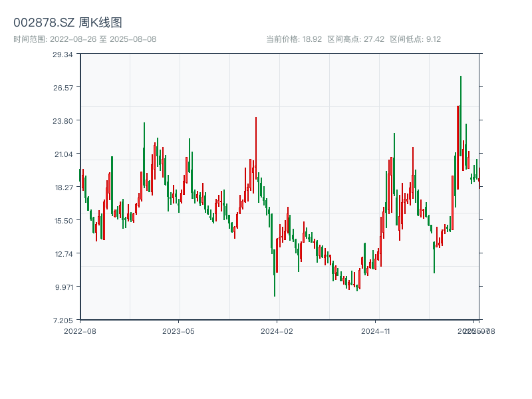Click the 2024-11 x-axis label

pos(376,331)
